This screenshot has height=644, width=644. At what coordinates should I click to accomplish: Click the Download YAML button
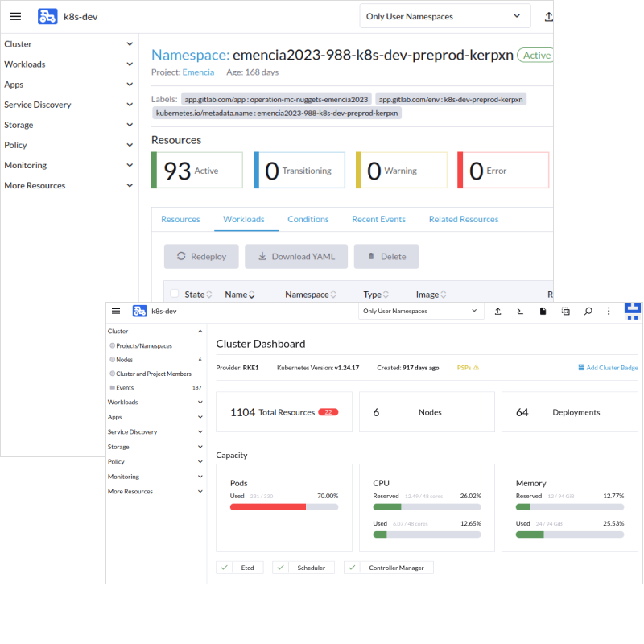click(x=295, y=256)
